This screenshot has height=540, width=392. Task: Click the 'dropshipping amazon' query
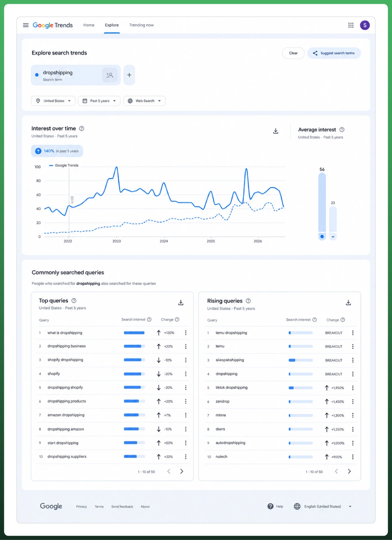tap(66, 429)
